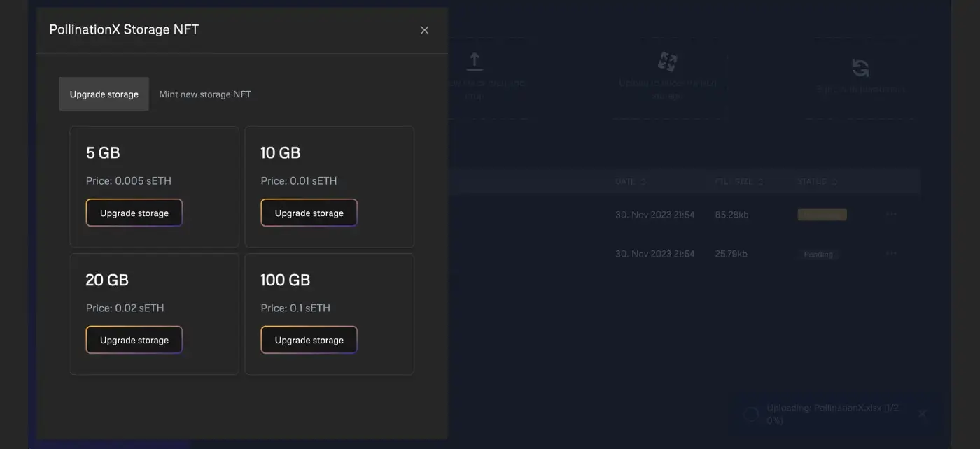Viewport: 980px width, 449px height.
Task: Dismiss the Uploading PollinationX.xlsx notification
Action: coord(922,413)
